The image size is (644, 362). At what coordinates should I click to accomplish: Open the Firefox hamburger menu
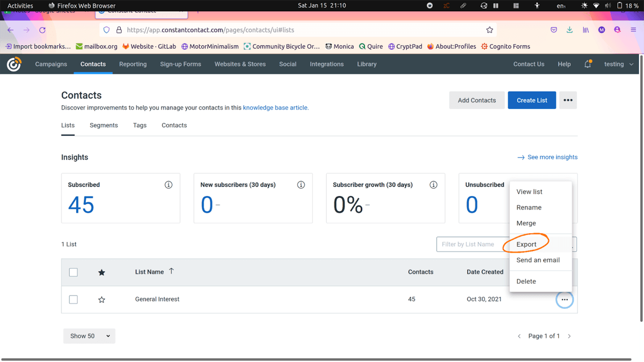(633, 30)
